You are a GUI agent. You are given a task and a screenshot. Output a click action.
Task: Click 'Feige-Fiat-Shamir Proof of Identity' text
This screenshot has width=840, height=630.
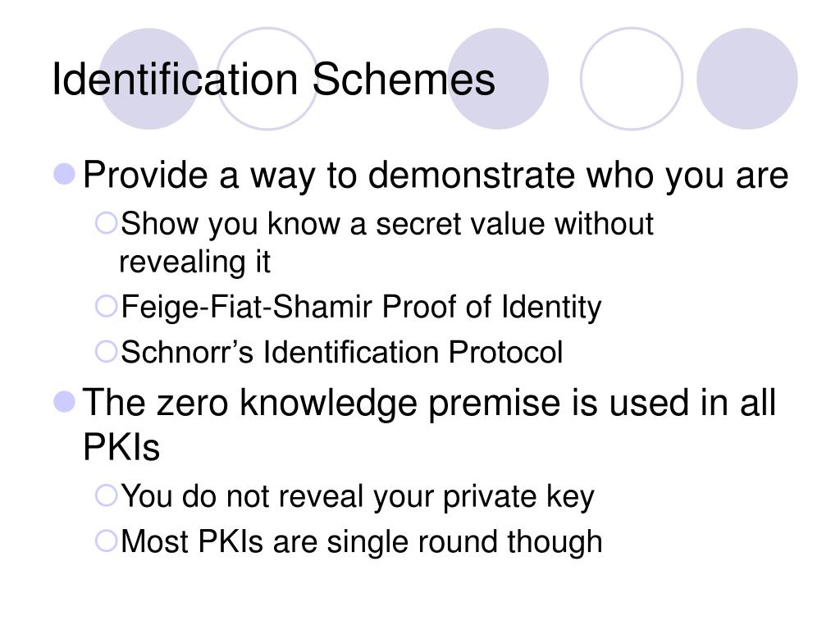pos(361,308)
